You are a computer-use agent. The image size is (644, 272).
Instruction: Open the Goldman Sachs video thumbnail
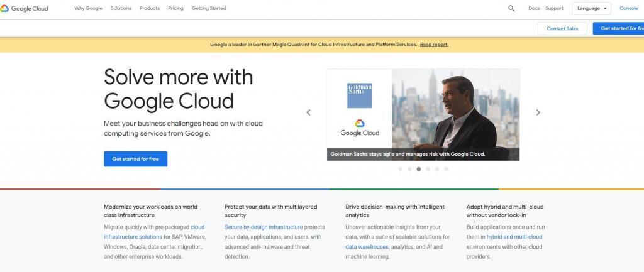(423, 114)
